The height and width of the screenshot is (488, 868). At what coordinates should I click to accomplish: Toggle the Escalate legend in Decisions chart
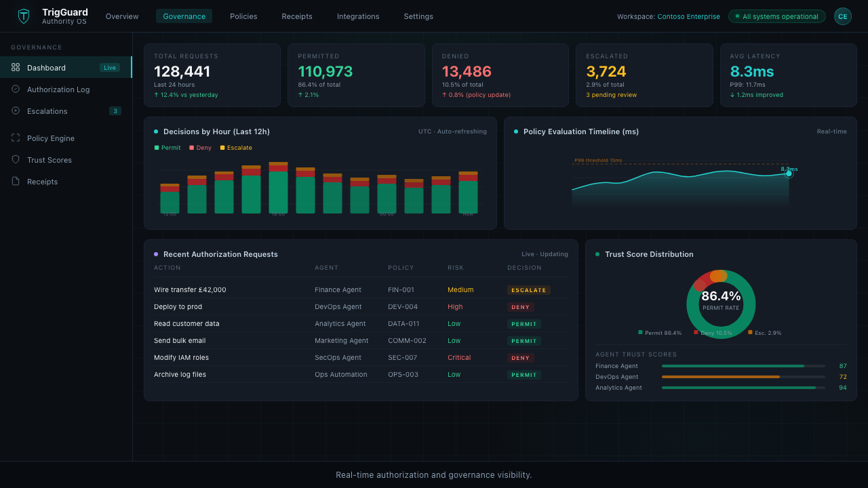click(x=236, y=148)
